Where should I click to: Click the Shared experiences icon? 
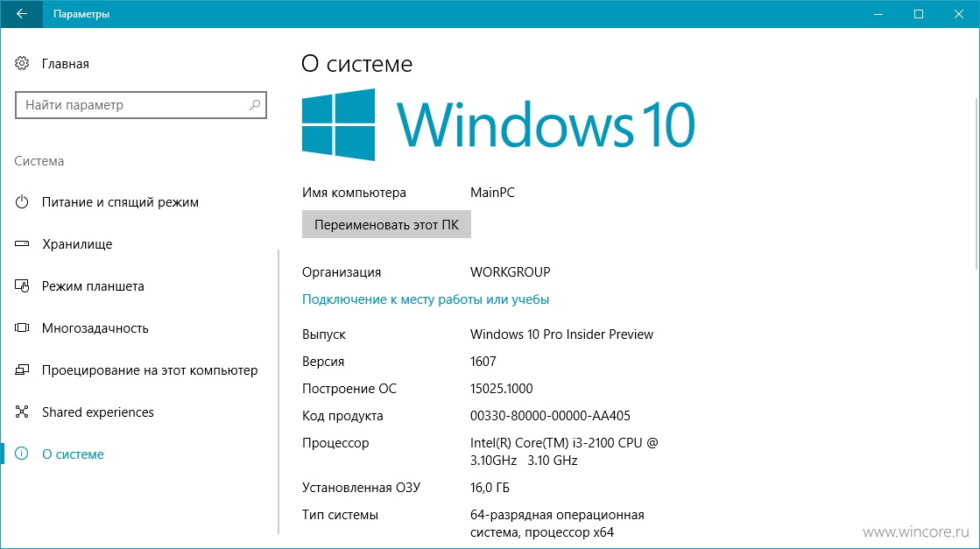(22, 412)
